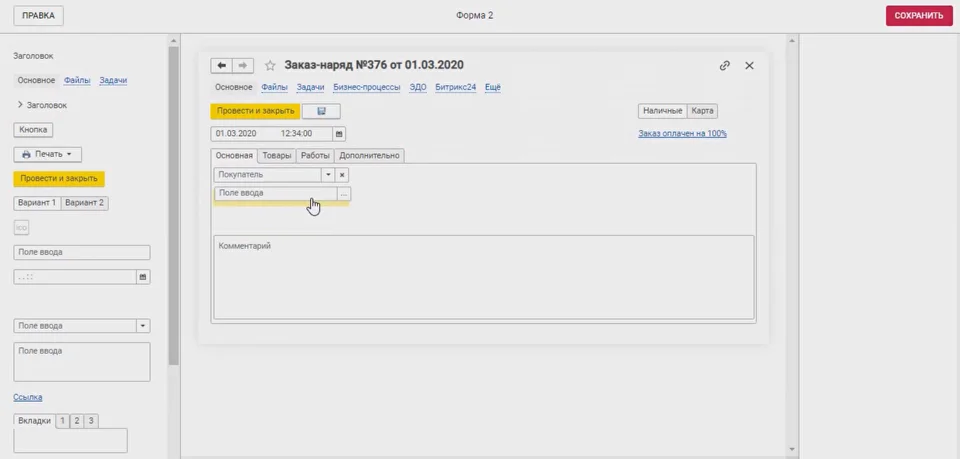
Task: Close the Заказ-наряд form with X
Action: click(x=749, y=65)
